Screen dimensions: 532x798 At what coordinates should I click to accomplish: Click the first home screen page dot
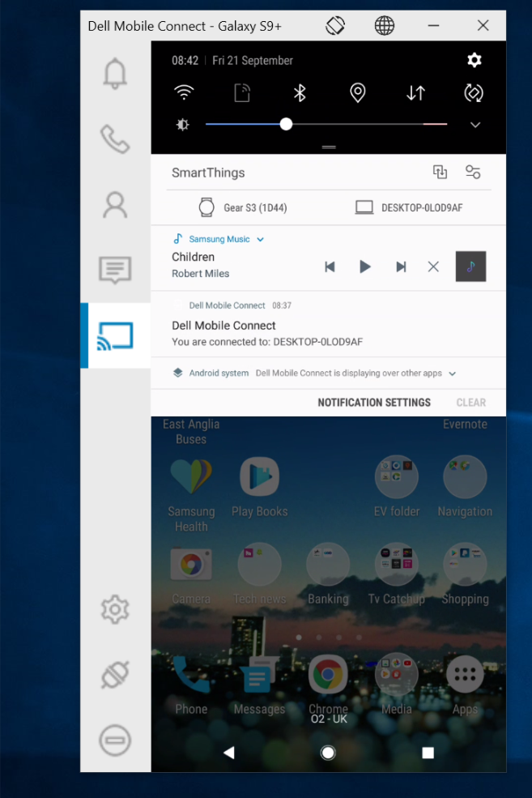coord(299,637)
